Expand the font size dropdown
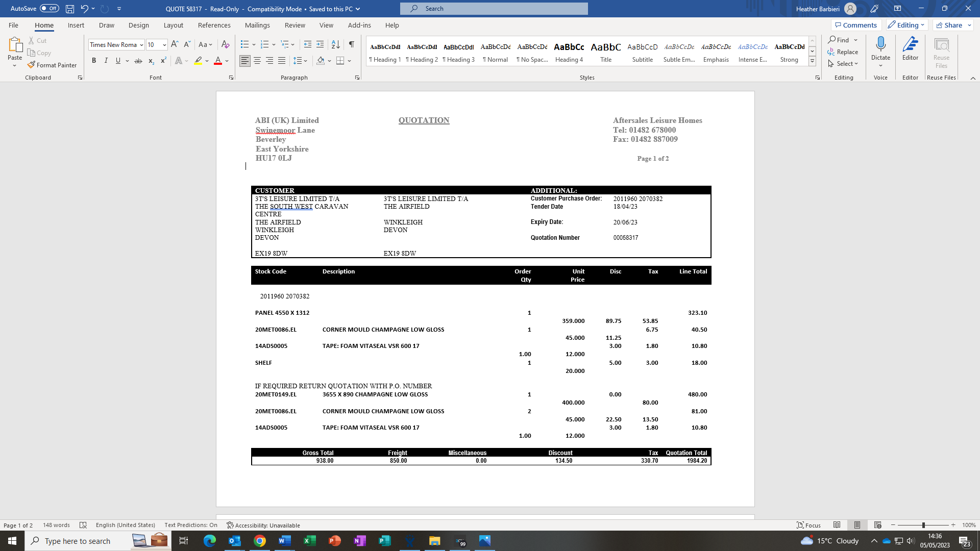 (x=164, y=45)
